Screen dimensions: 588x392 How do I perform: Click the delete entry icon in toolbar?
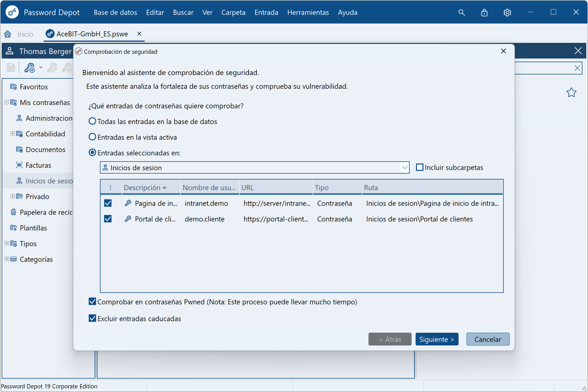[67, 67]
